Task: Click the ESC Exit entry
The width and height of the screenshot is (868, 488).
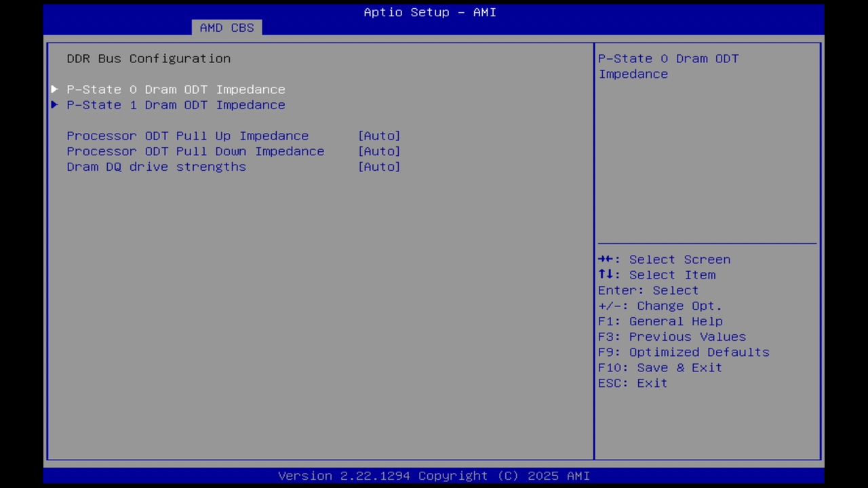Action: tap(632, 383)
